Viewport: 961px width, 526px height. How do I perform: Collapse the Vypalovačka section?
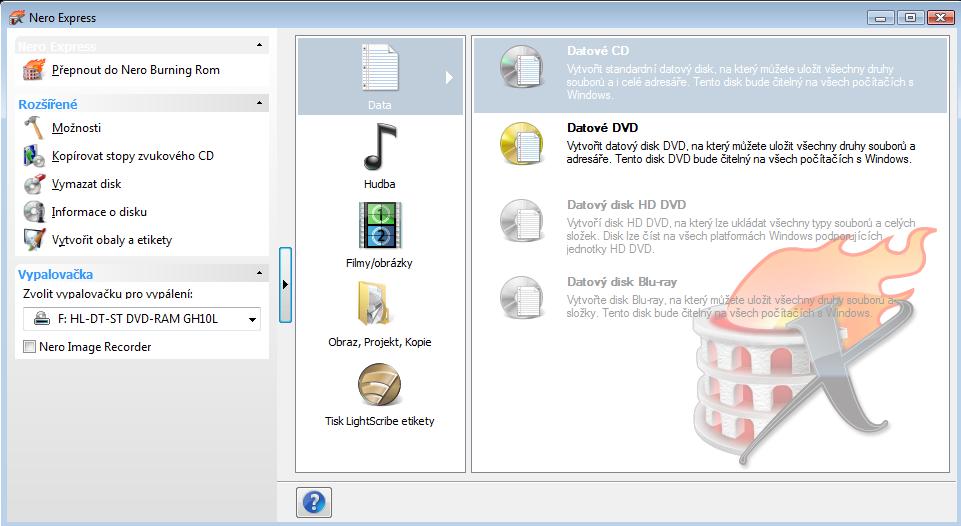click(x=259, y=273)
